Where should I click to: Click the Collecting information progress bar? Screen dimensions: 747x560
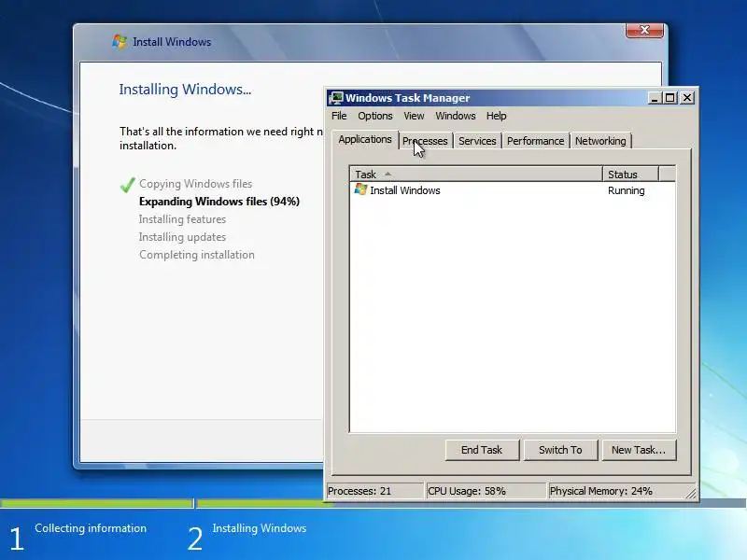(x=96, y=503)
